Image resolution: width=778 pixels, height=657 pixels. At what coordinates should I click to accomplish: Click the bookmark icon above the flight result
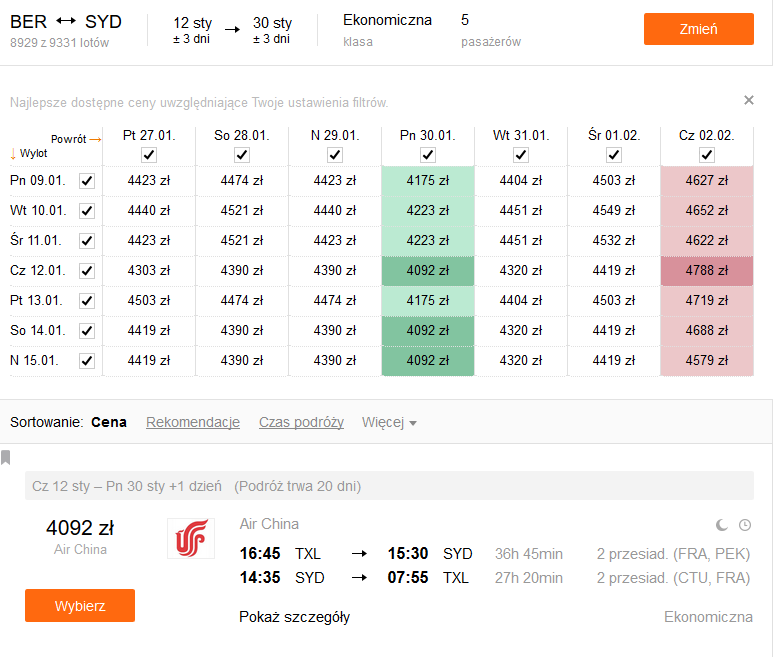pos(6,457)
